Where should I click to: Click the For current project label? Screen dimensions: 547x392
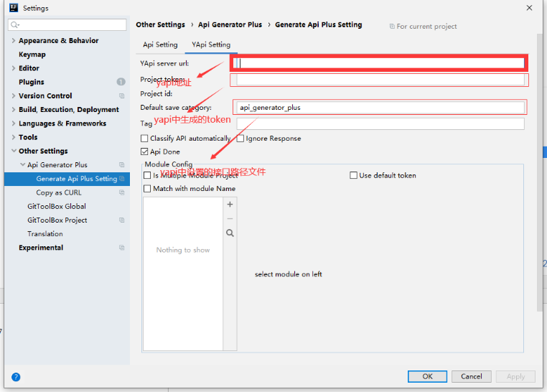[x=426, y=27]
